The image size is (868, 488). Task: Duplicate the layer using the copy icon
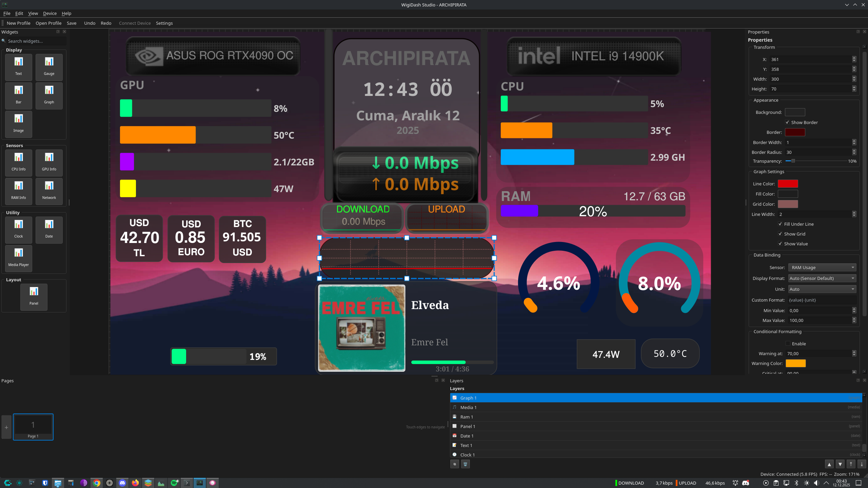click(x=454, y=464)
